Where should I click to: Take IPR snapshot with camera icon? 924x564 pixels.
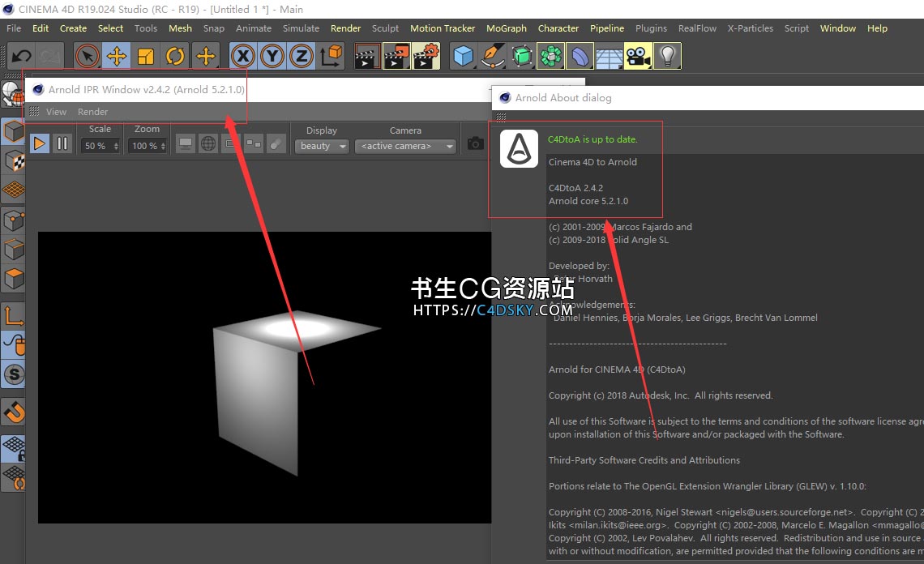[x=476, y=143]
